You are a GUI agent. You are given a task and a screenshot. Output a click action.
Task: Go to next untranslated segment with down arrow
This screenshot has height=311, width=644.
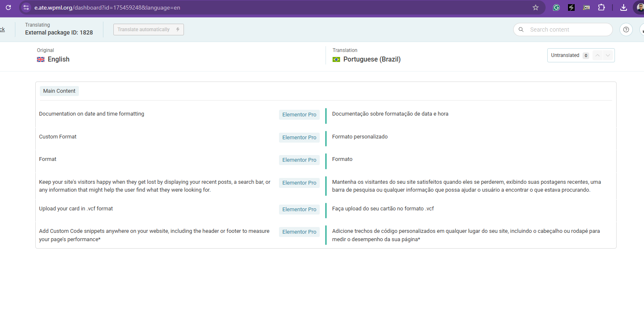[x=608, y=55]
